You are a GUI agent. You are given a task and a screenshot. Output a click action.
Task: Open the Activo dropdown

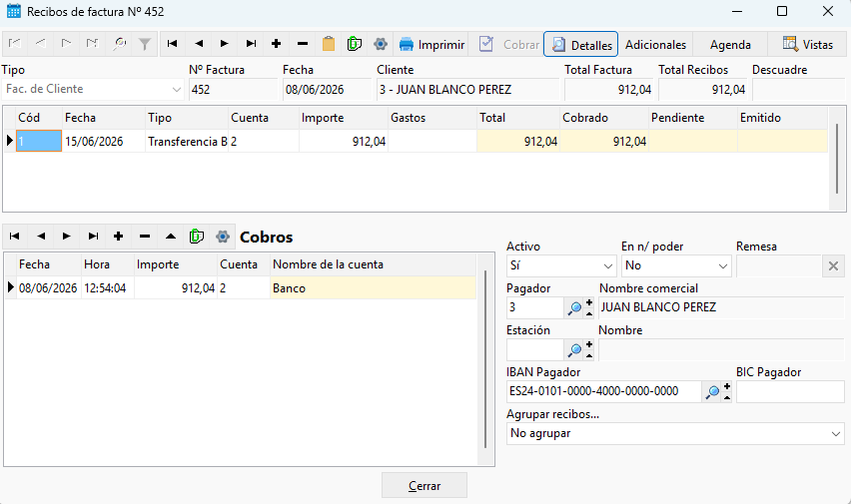click(560, 265)
